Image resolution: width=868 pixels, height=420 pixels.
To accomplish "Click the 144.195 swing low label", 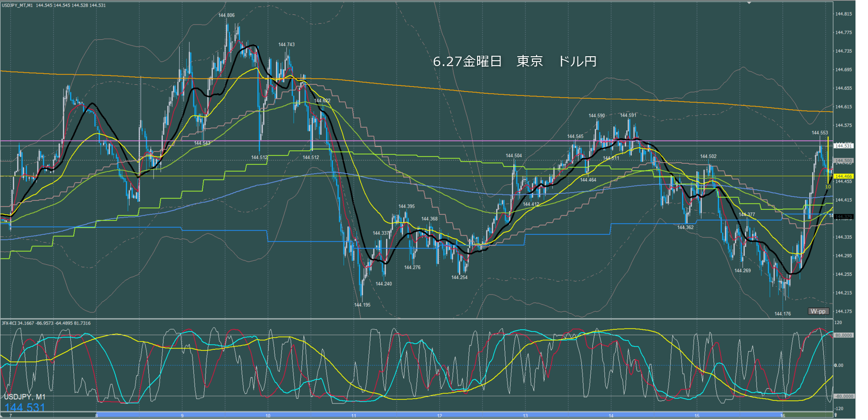I will tap(362, 305).
